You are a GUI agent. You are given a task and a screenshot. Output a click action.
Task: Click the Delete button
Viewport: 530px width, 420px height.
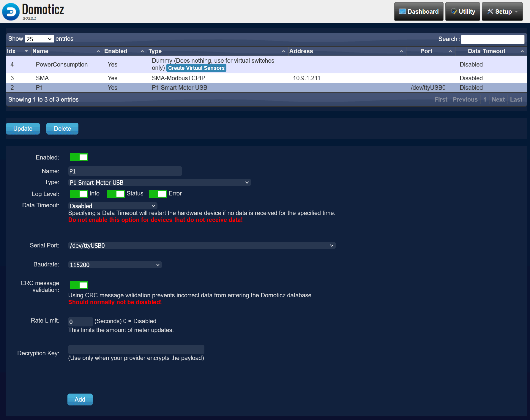[62, 129]
